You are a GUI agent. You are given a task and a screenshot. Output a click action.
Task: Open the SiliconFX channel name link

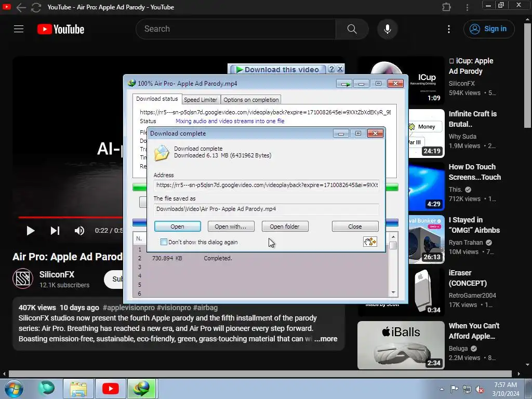coord(57,274)
